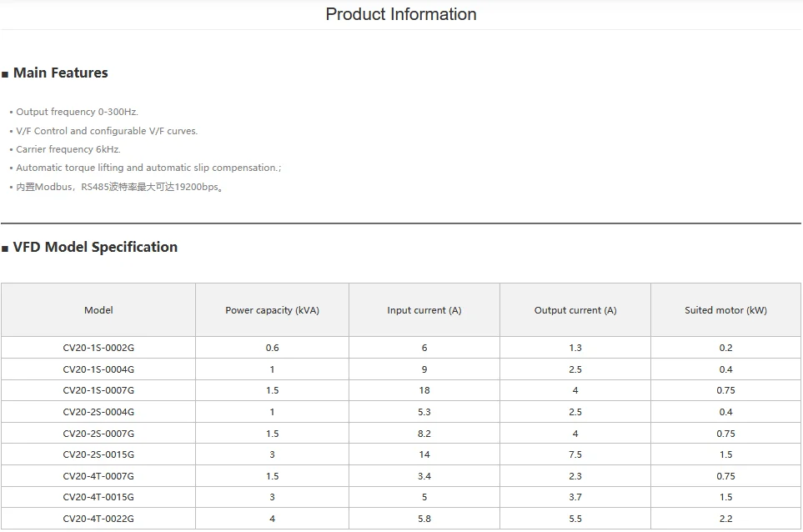The width and height of the screenshot is (803, 532).
Task: Click input current value 18 for CV20-1S-0007G
Action: point(424,390)
